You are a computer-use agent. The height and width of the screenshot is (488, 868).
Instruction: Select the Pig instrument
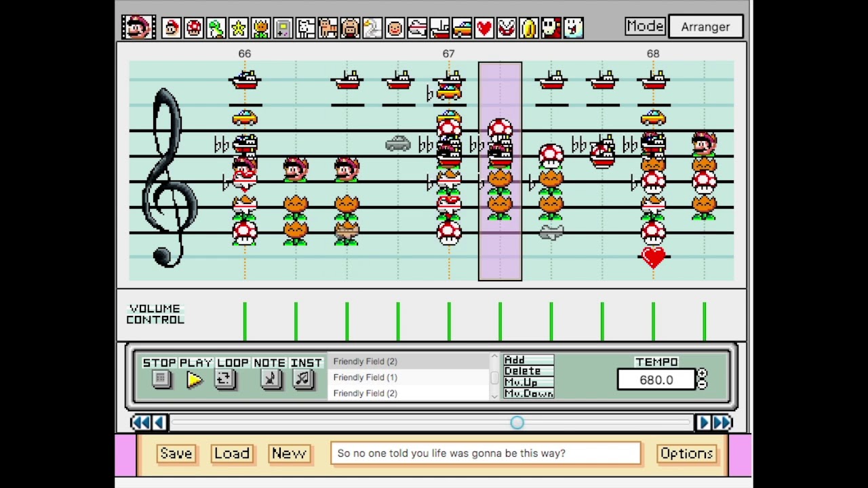(x=350, y=28)
